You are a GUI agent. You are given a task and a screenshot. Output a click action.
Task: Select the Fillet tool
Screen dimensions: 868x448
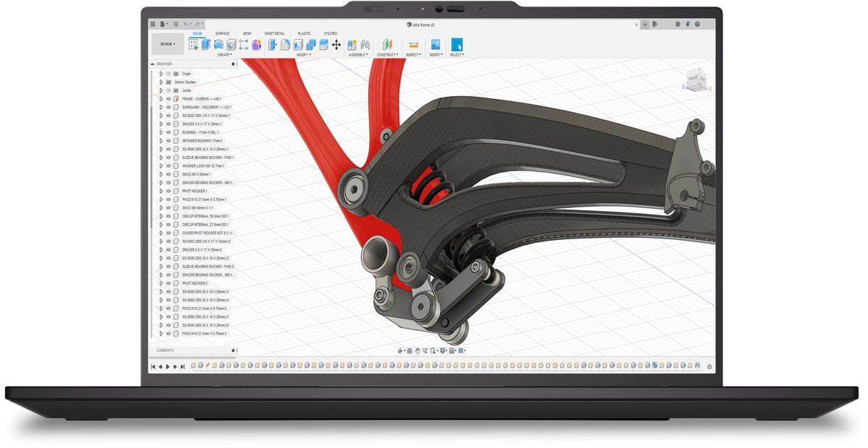point(286,44)
